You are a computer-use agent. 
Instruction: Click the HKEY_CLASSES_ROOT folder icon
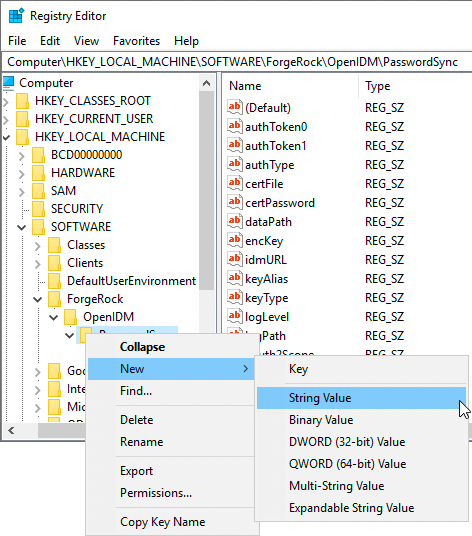coord(23,101)
